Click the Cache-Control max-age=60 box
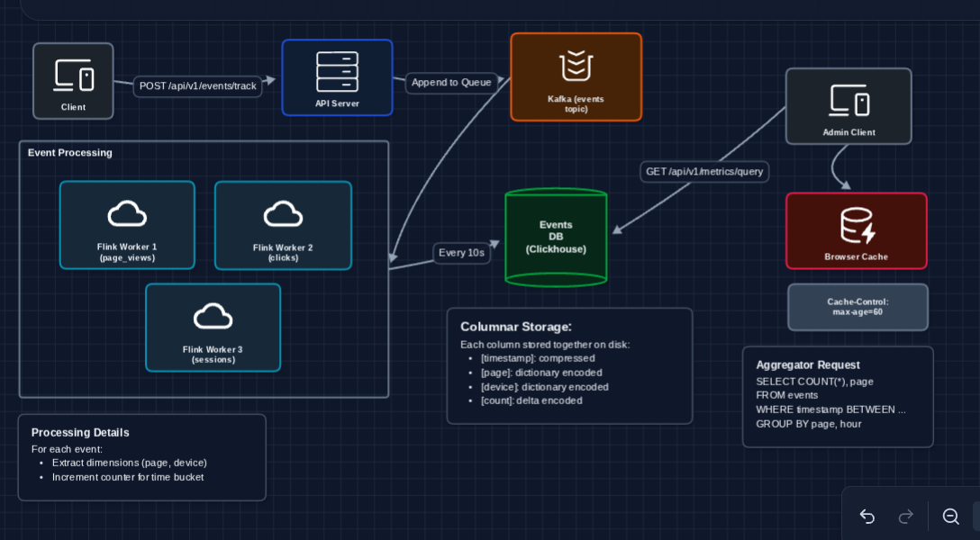The height and width of the screenshot is (540, 980). pyautogui.click(x=857, y=307)
